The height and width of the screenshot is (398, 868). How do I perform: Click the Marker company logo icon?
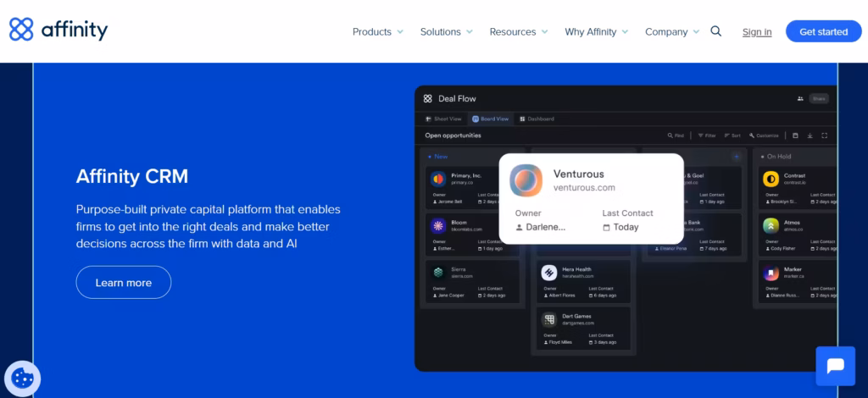(x=771, y=272)
